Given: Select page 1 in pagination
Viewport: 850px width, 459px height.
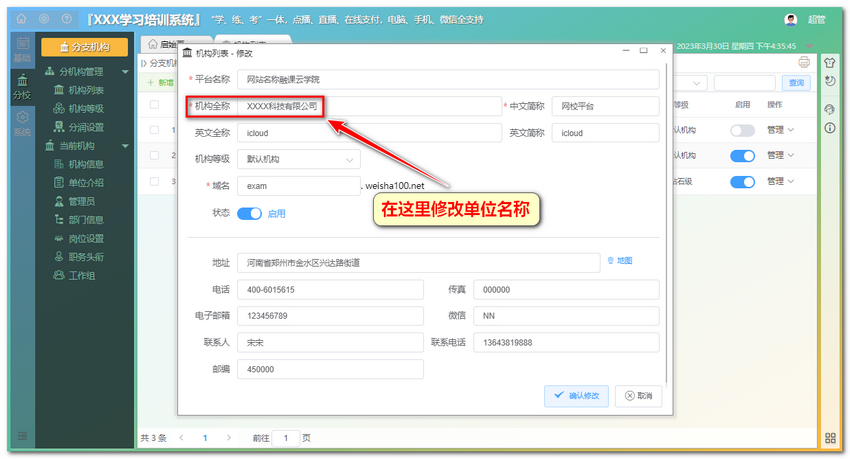Looking at the screenshot, I should [x=205, y=438].
